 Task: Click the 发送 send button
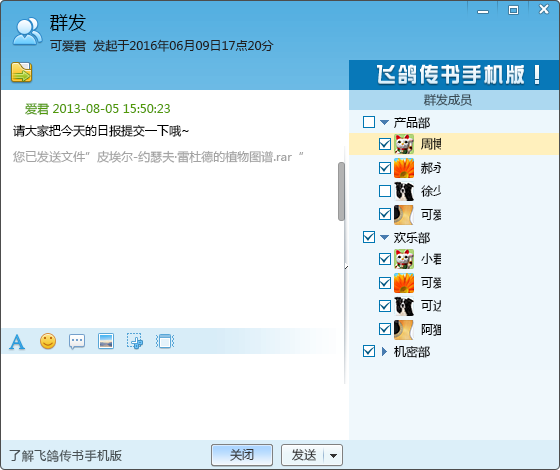click(x=303, y=455)
